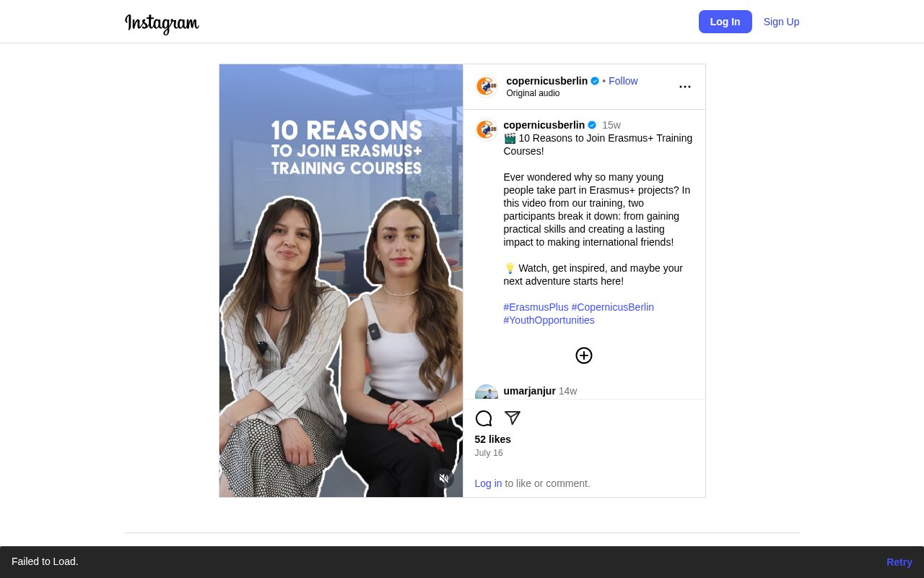This screenshot has height=578, width=924.
Task: Click the Original audio label
Action: coord(533,93)
